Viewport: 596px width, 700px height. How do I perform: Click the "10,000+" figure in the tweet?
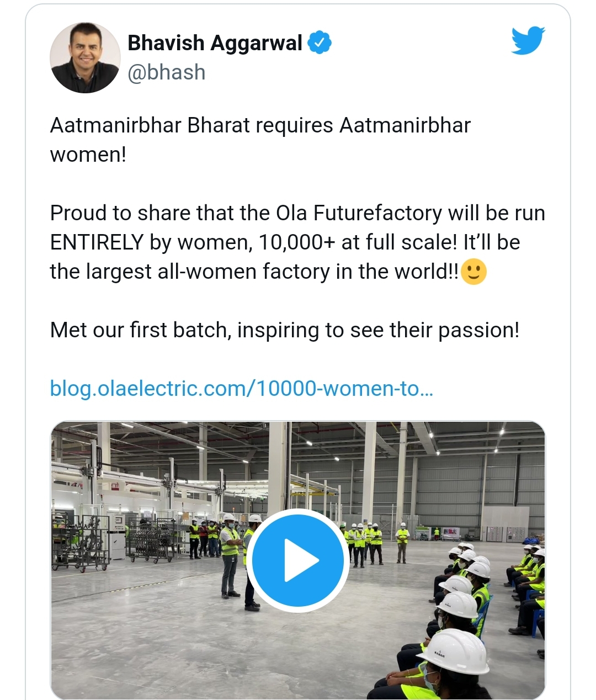pos(297,242)
